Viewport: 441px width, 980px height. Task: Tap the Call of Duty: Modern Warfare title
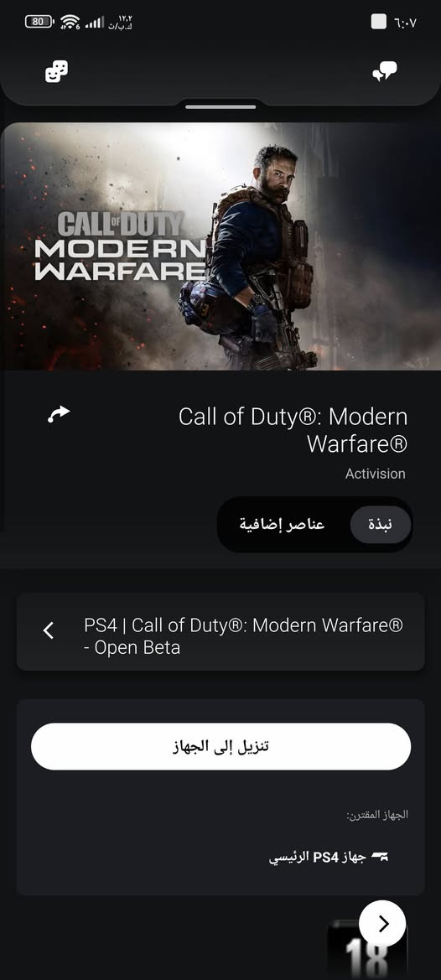click(x=293, y=430)
